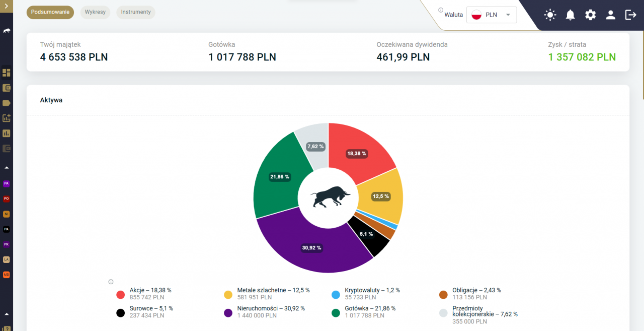Click the add-chart icon in the sidebar
Screen dimensions: 644x331
tap(7, 118)
